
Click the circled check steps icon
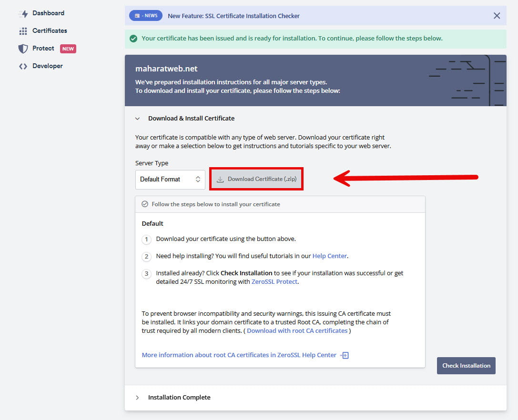[x=145, y=204]
